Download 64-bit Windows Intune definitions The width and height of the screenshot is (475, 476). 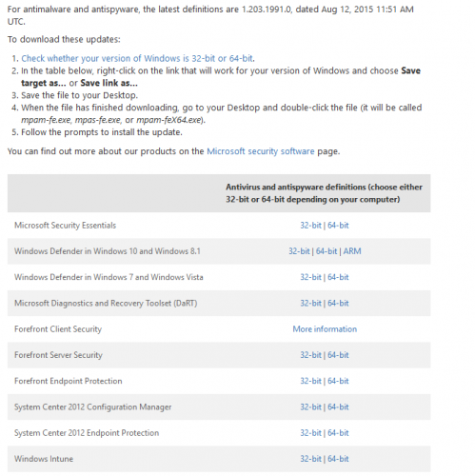[338, 459]
